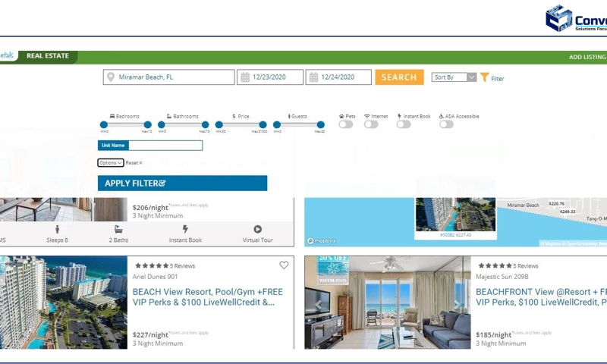Click the Instant Book lightning icon
This screenshot has width=607, height=364.
[399, 116]
